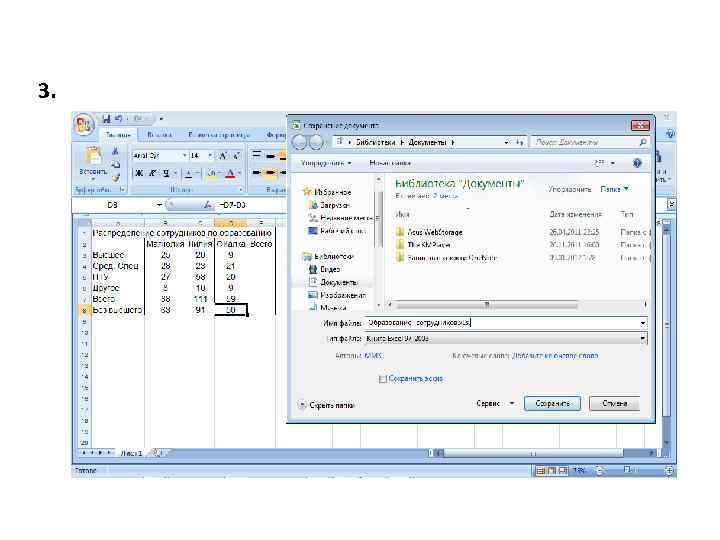Click the Сохранить button
Image resolution: width=720 pixels, height=540 pixels.
[552, 404]
